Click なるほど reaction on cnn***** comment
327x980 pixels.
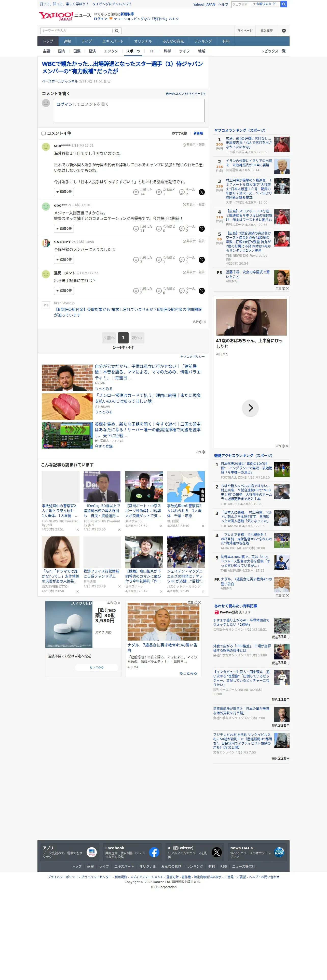(x=165, y=192)
